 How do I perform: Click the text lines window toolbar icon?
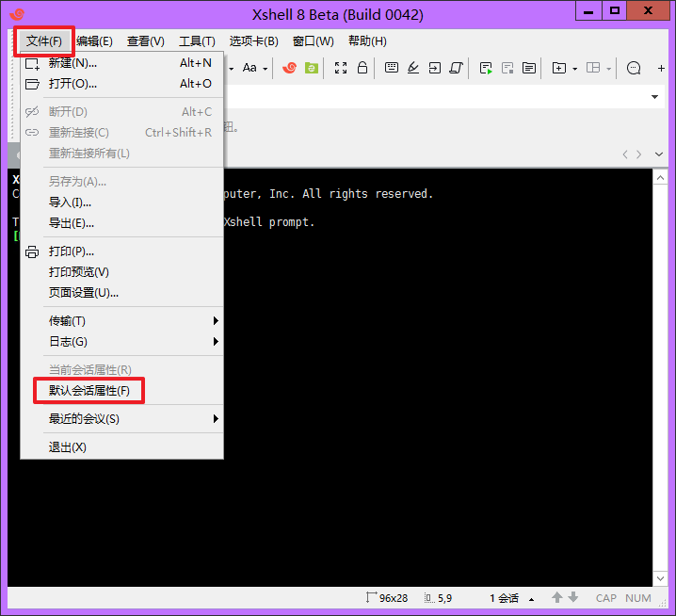(x=529, y=68)
